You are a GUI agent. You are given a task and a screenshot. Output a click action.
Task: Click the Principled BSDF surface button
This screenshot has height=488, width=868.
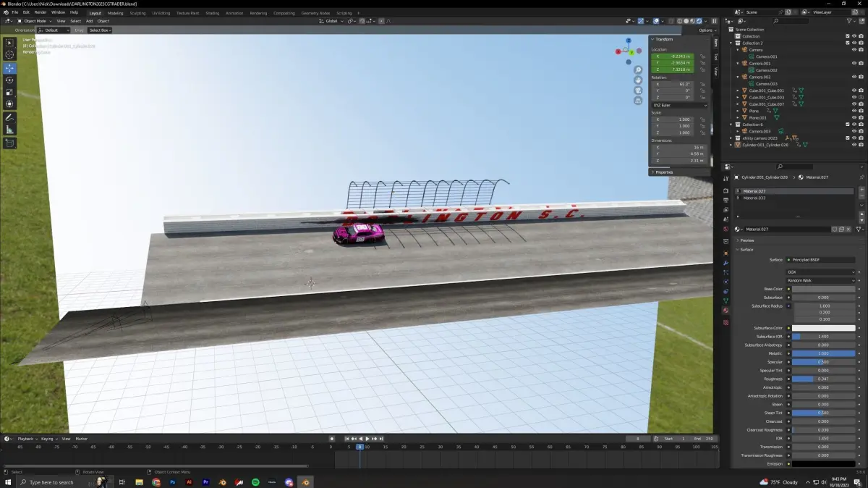point(821,259)
